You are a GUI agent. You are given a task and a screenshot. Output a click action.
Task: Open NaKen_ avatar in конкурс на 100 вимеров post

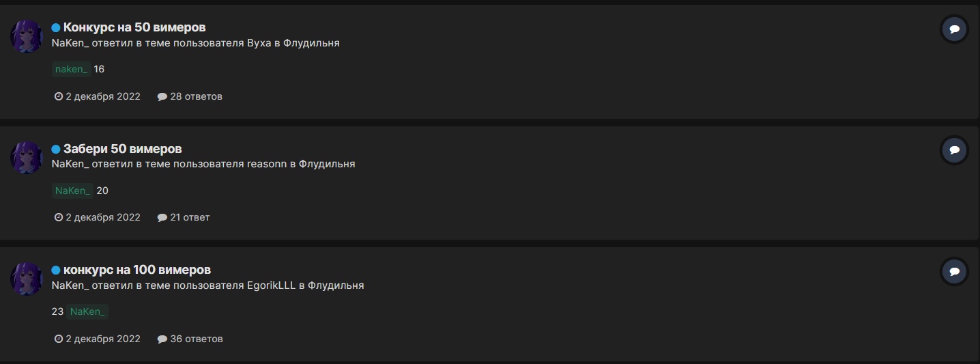27,278
